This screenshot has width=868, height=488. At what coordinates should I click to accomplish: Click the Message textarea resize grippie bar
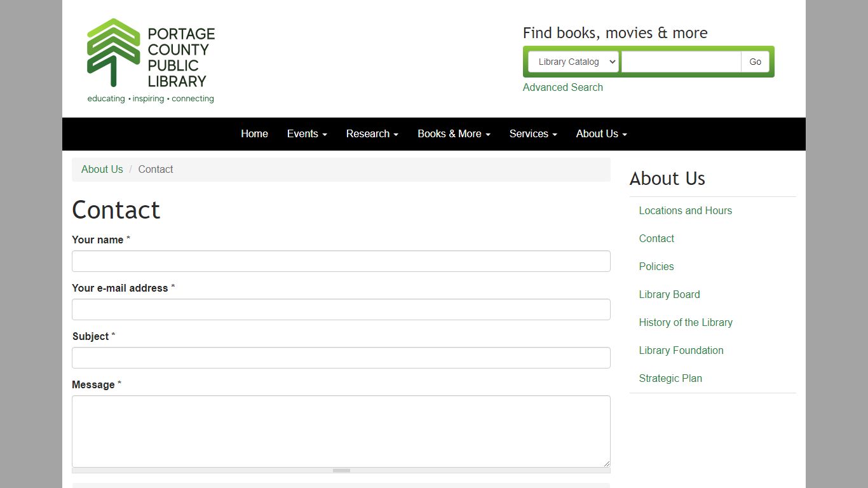pos(341,470)
